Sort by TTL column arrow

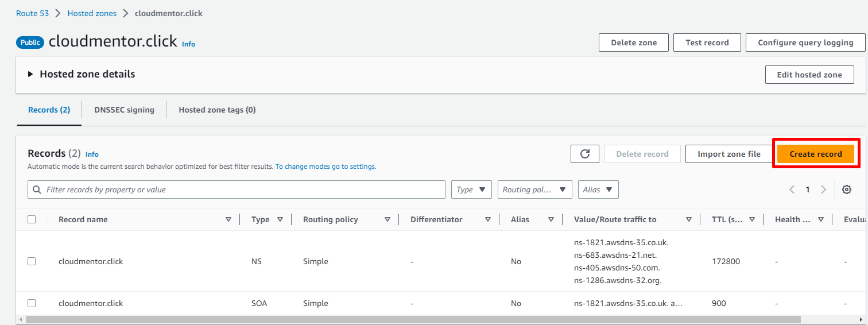[751, 219]
